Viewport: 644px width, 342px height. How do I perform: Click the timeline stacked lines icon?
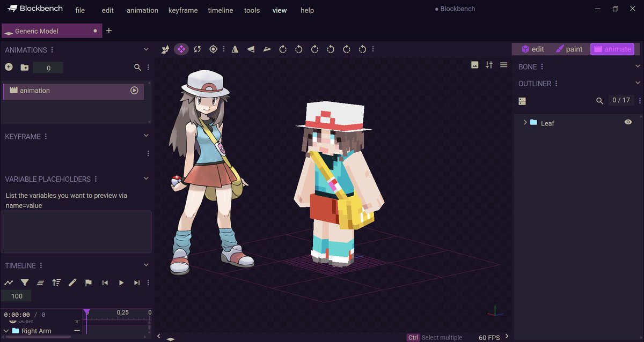(x=40, y=282)
